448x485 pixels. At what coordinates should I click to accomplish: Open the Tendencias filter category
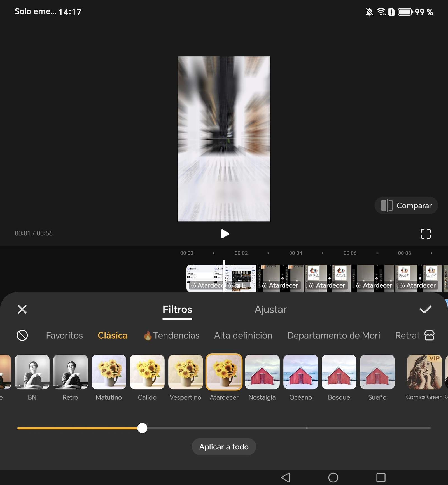[172, 335]
